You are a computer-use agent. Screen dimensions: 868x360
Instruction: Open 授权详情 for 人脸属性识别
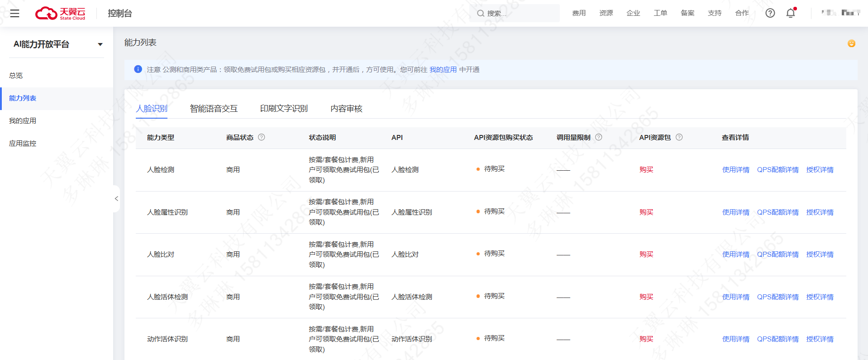point(820,212)
